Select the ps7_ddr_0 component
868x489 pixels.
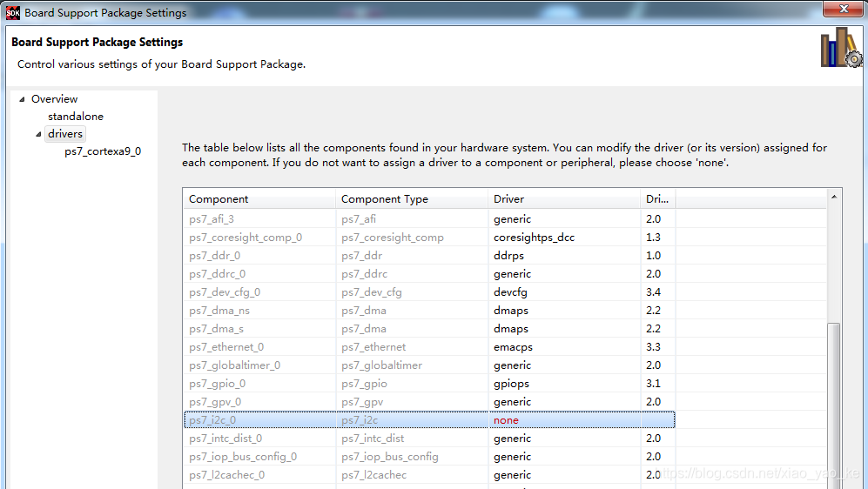click(x=259, y=256)
